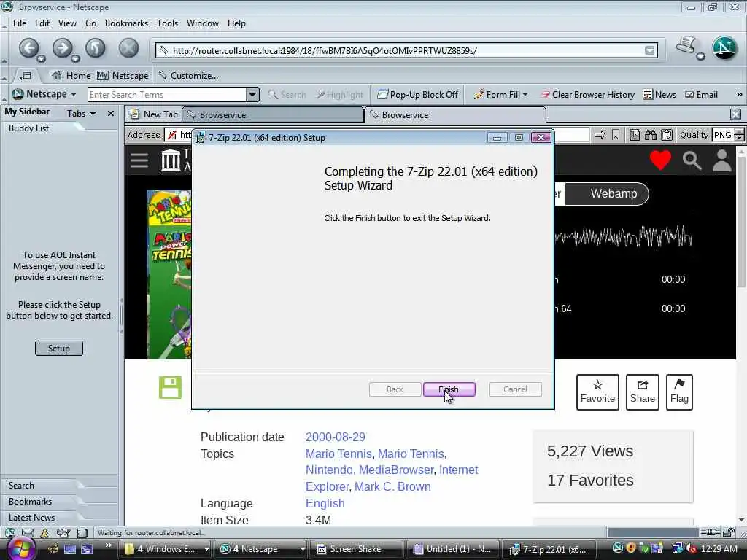Image resolution: width=747 pixels, height=560 pixels.
Task: Click the green floppy disk software icon
Action: [x=170, y=387]
